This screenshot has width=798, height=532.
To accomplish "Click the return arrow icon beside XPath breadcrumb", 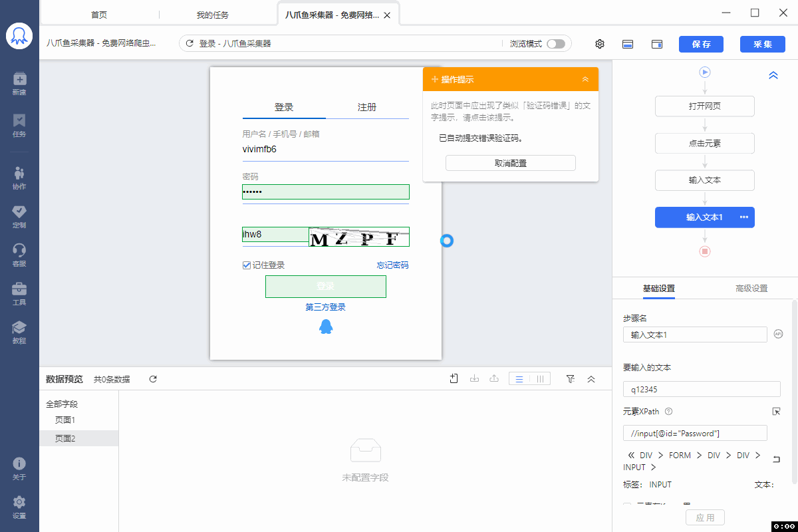I will pos(775,459).
